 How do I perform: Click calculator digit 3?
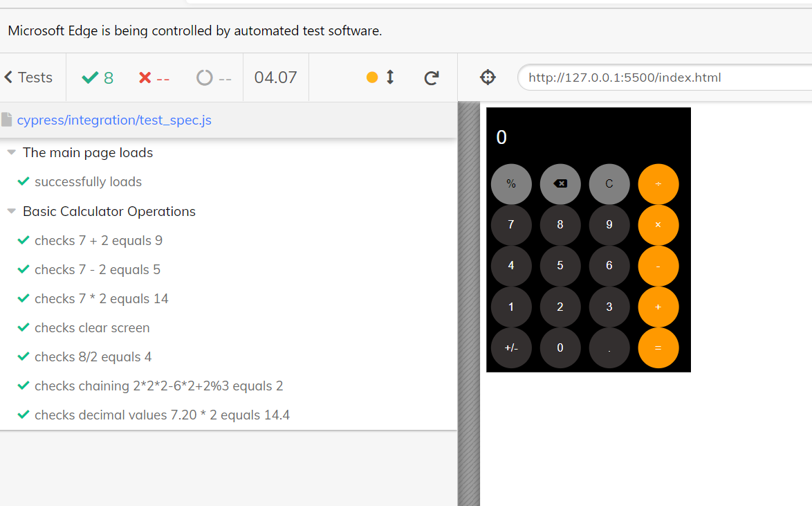pyautogui.click(x=609, y=307)
